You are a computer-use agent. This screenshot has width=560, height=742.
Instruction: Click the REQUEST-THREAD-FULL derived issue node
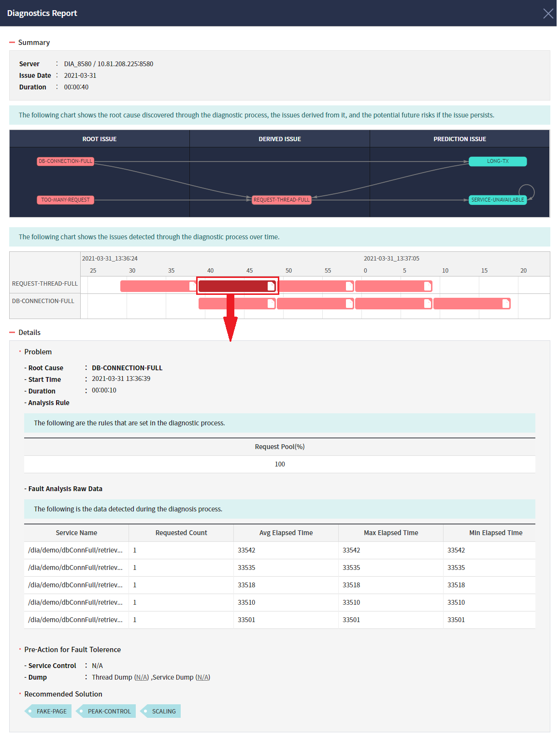(282, 200)
